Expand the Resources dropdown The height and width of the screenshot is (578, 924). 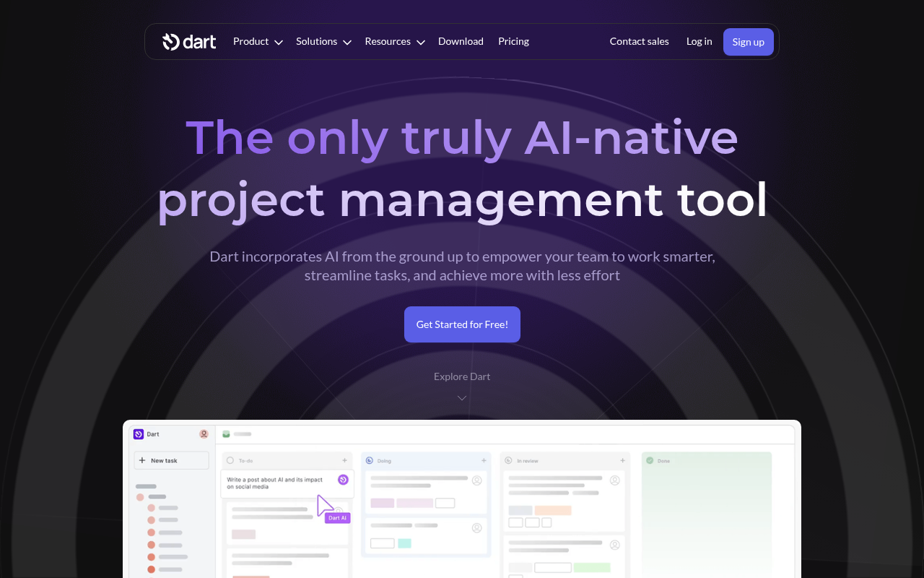(x=394, y=41)
